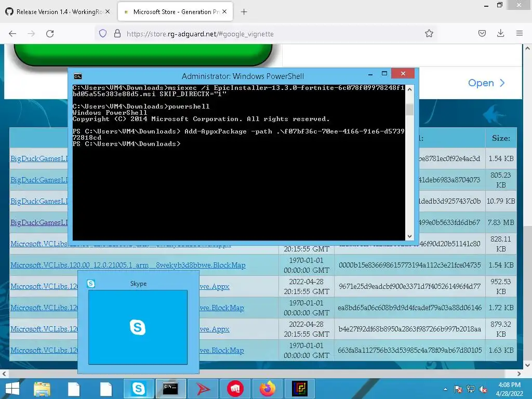Open the Riot fist icon on taskbar

[x=235, y=389]
